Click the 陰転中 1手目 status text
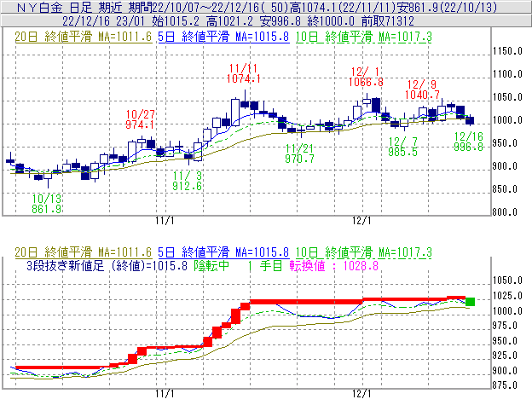 click(x=238, y=265)
